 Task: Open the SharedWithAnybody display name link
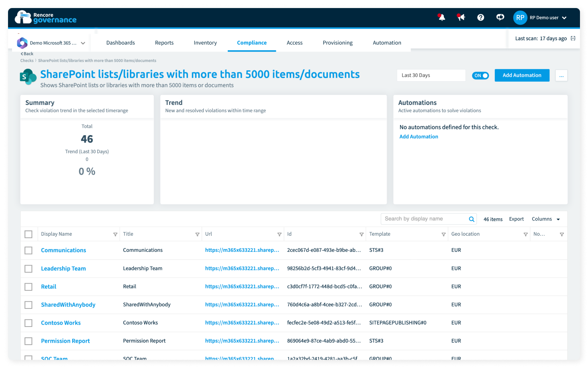click(68, 304)
